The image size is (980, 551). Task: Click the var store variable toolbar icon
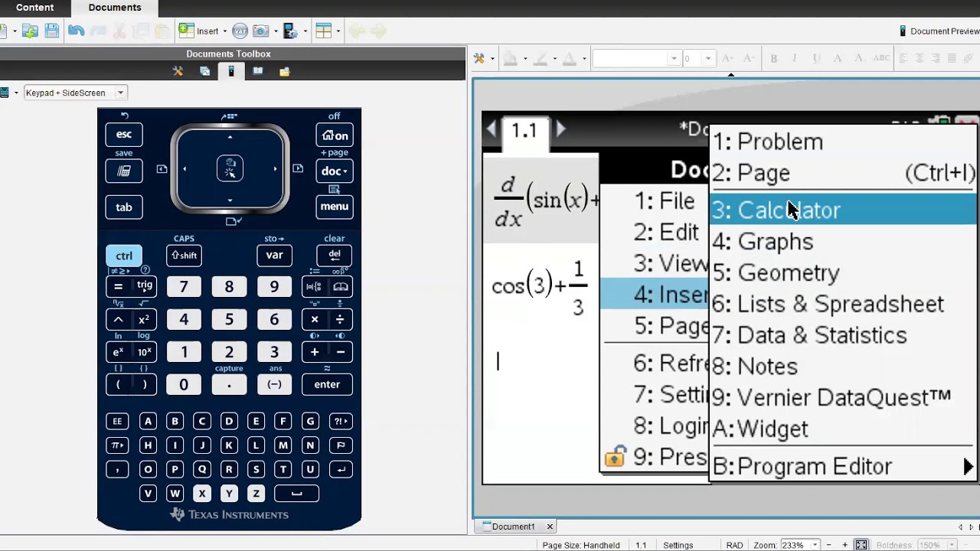coord(240,31)
